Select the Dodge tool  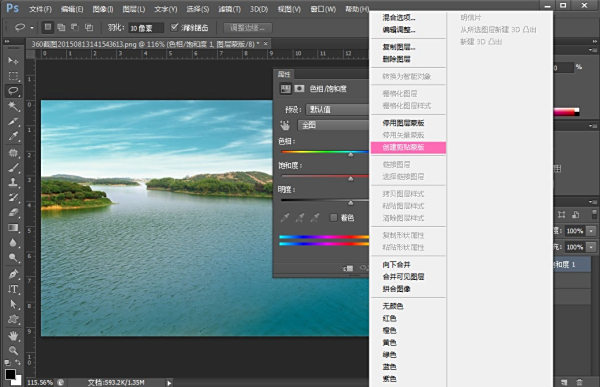(13, 258)
